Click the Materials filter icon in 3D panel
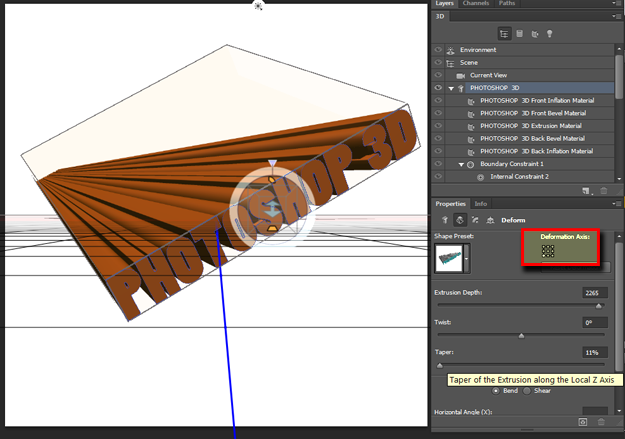This screenshot has height=439, width=625. pos(535,33)
